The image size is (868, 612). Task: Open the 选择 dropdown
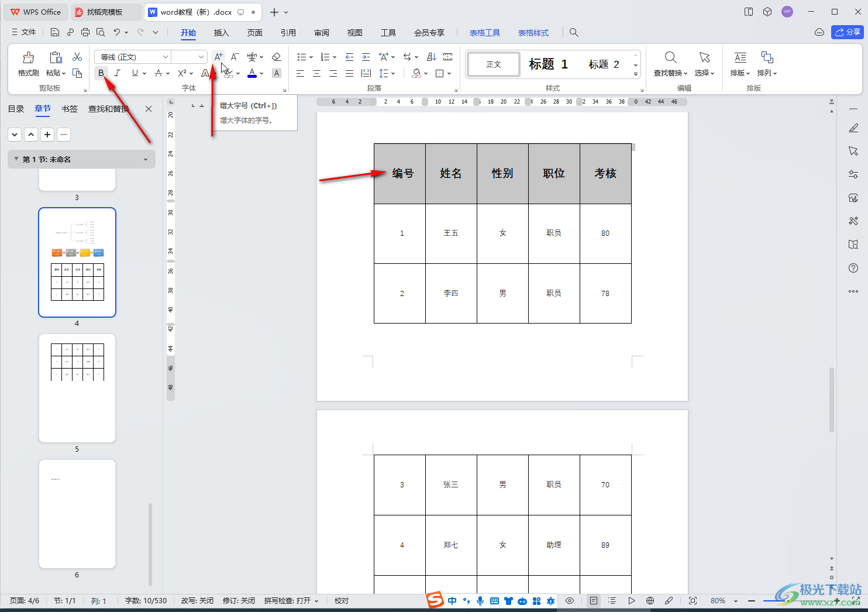pyautogui.click(x=705, y=73)
